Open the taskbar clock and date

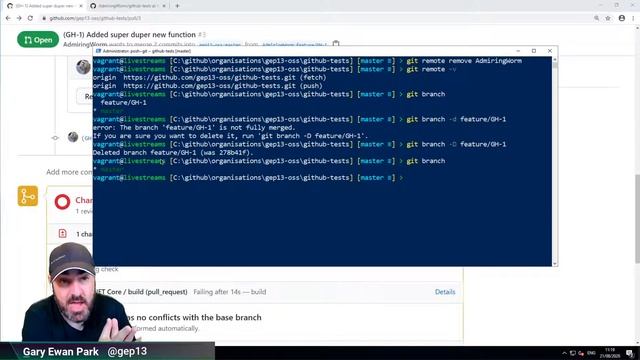pos(610,353)
